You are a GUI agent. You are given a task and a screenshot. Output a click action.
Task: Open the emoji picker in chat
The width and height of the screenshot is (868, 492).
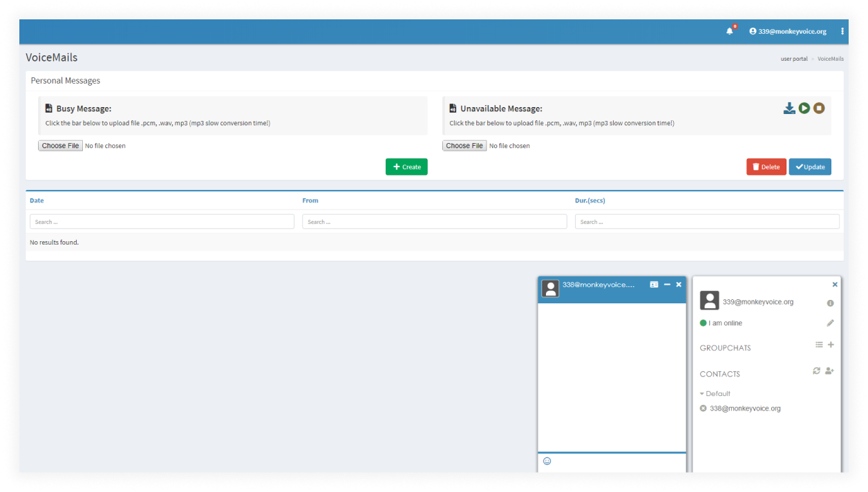tap(547, 461)
